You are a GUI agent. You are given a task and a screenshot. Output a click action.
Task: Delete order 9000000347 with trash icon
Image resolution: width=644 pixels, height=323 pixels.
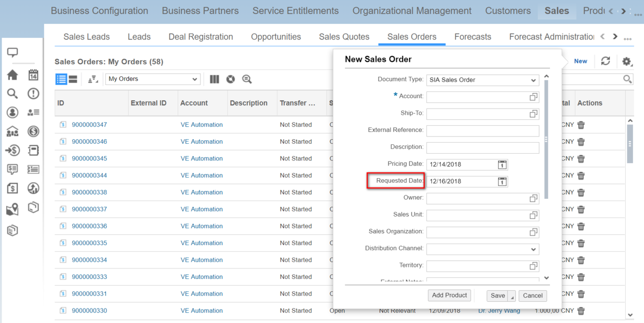581,125
